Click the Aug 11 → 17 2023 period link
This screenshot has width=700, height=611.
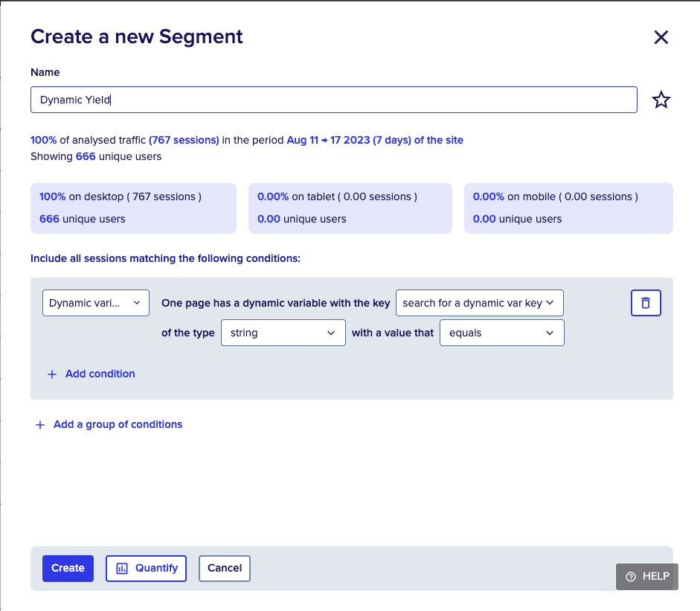tap(328, 140)
